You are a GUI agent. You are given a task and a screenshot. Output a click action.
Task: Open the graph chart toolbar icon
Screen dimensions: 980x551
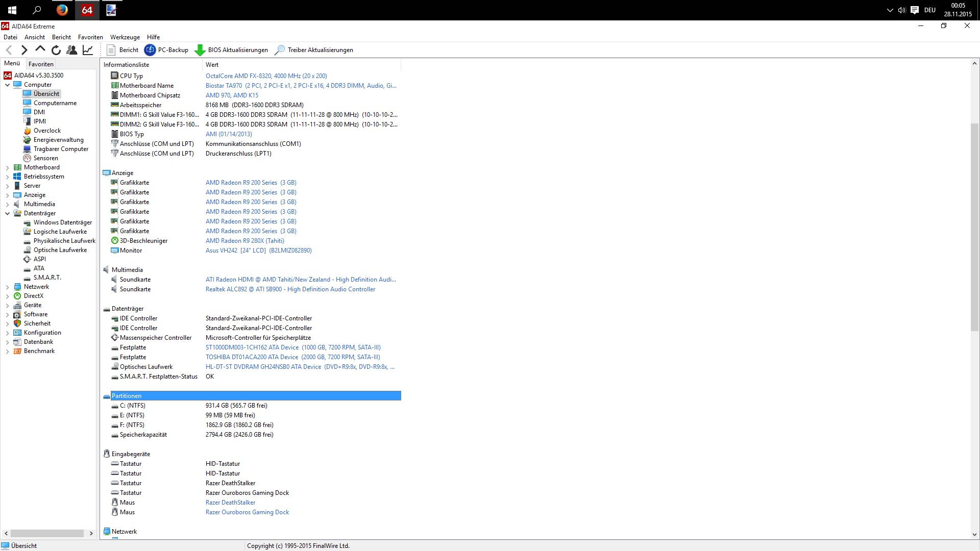tap(88, 50)
